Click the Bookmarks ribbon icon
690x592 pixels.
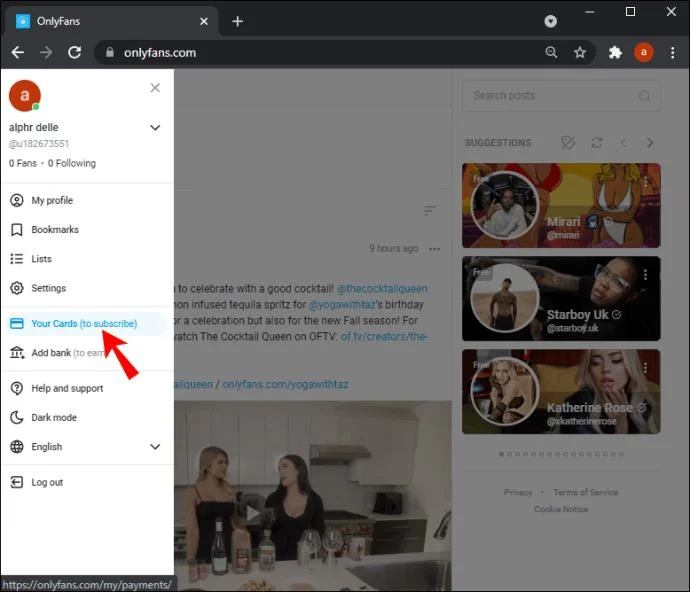[17, 230]
